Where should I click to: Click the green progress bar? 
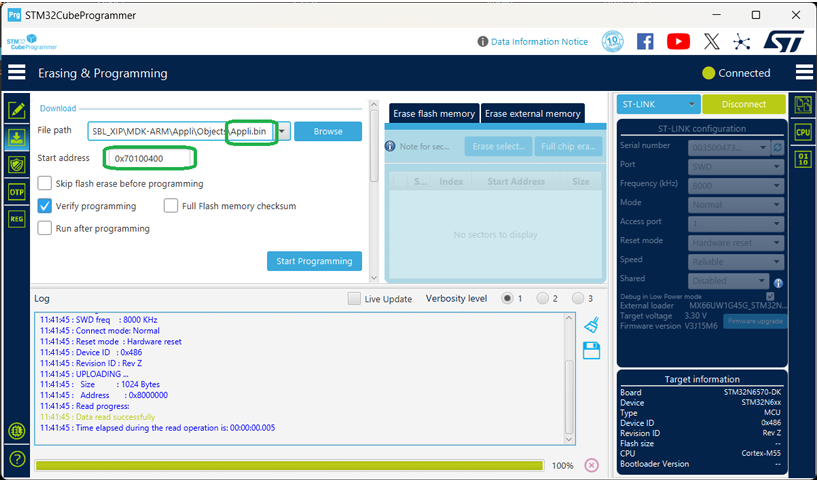point(290,465)
